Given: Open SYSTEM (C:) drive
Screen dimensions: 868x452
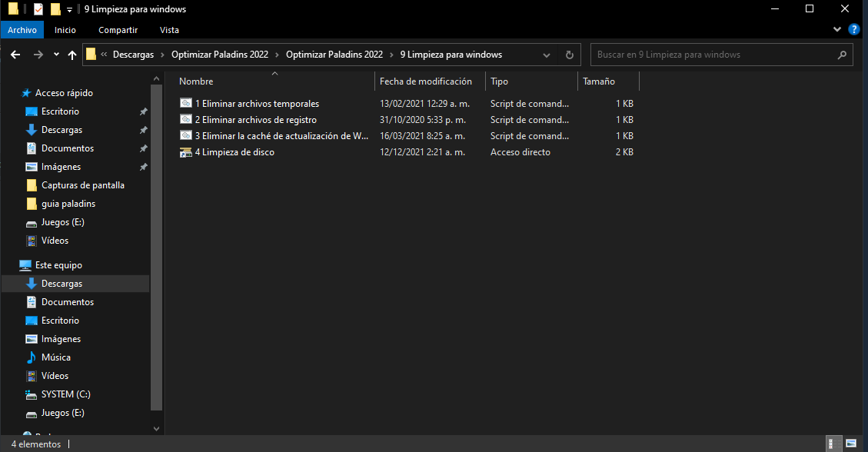Looking at the screenshot, I should pos(66,394).
